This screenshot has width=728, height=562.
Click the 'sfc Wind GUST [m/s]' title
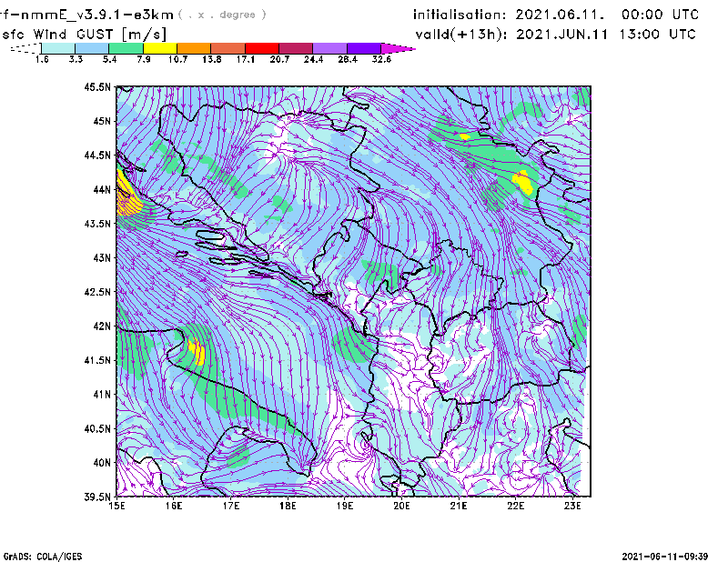coord(84,35)
